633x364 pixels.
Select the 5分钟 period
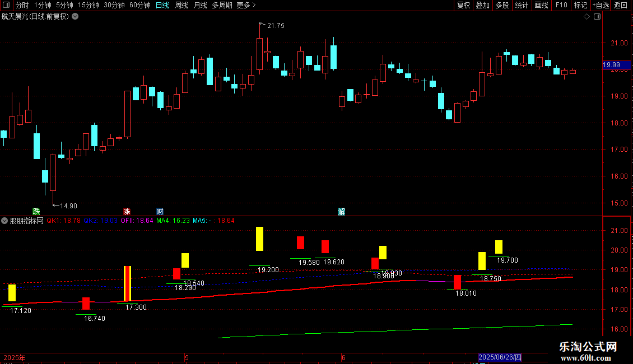click(x=64, y=5)
